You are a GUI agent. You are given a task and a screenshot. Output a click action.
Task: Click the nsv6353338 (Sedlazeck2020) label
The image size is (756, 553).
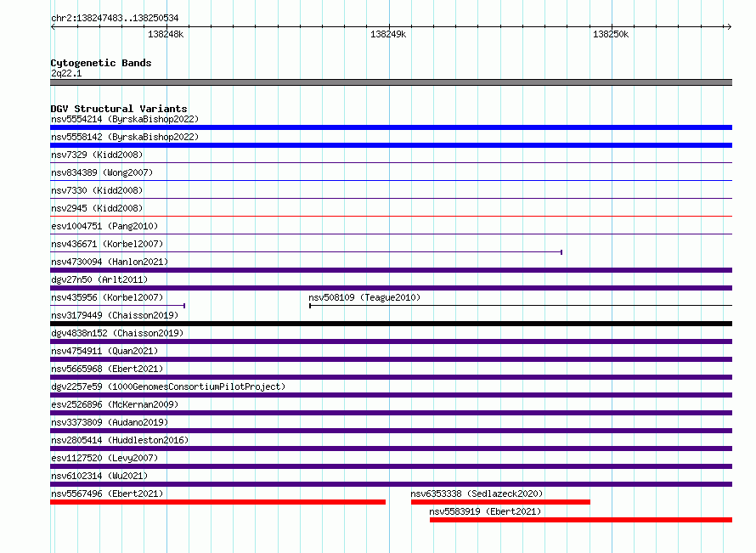[x=477, y=494]
